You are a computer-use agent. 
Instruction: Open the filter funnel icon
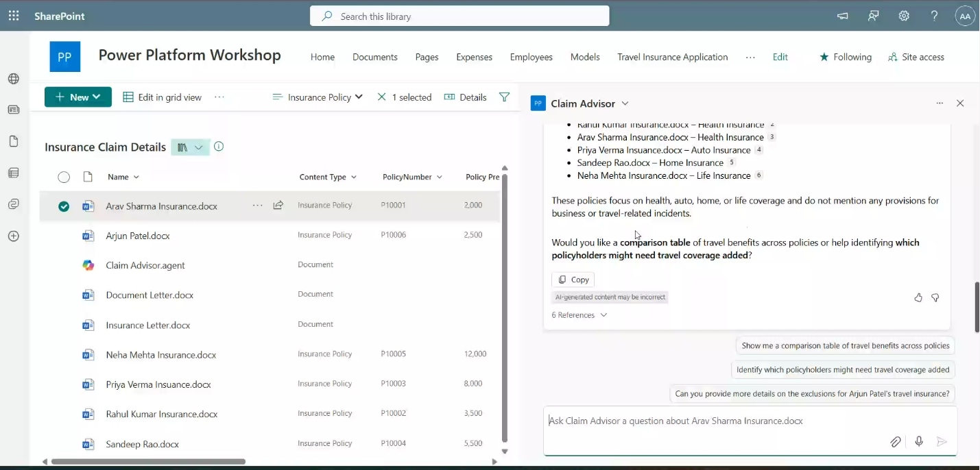coord(505,97)
